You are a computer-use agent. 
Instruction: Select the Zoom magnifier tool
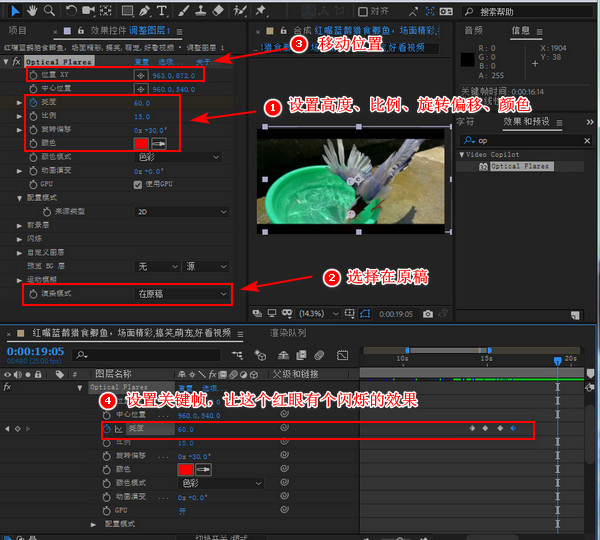(x=49, y=11)
